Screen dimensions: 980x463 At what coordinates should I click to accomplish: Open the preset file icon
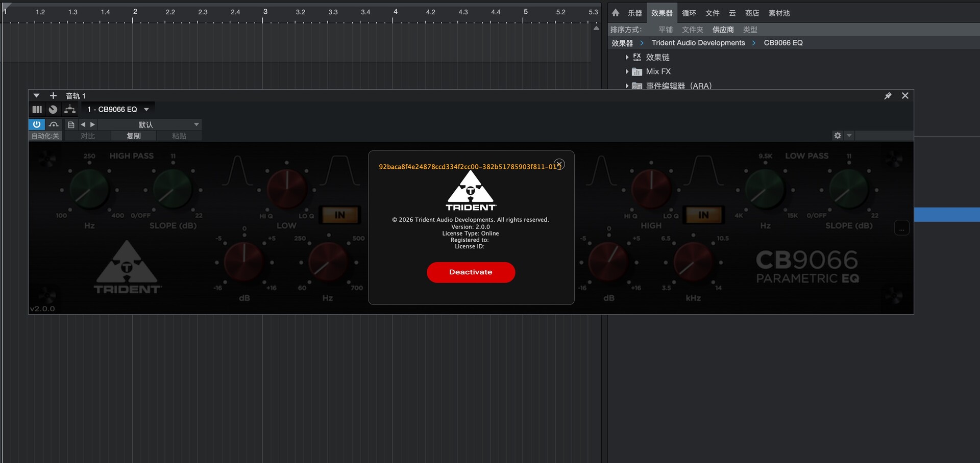coord(71,124)
